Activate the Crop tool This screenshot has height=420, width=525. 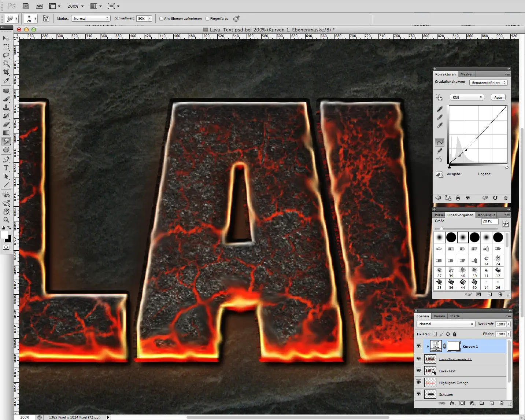tap(6, 72)
